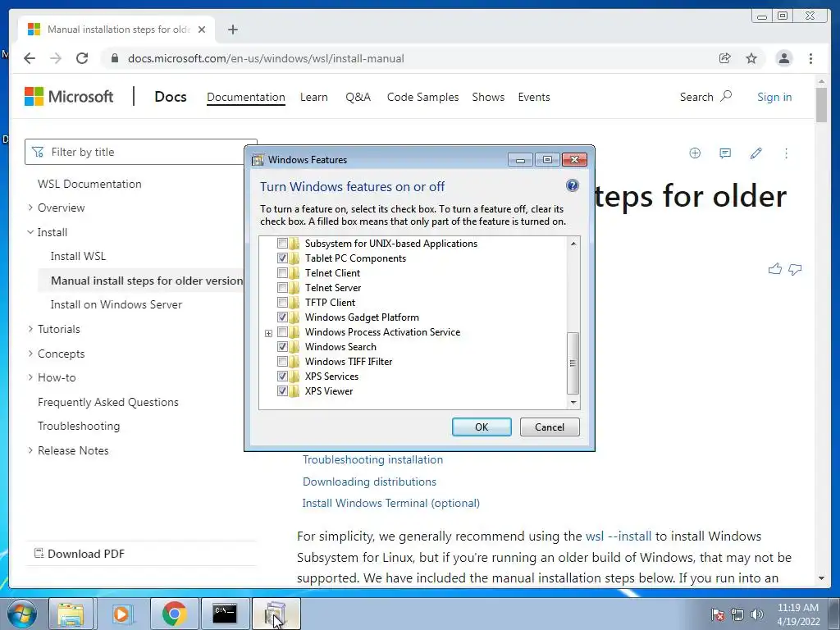Open the Troubleshooting installation link
The image size is (840, 630).
pyautogui.click(x=373, y=459)
